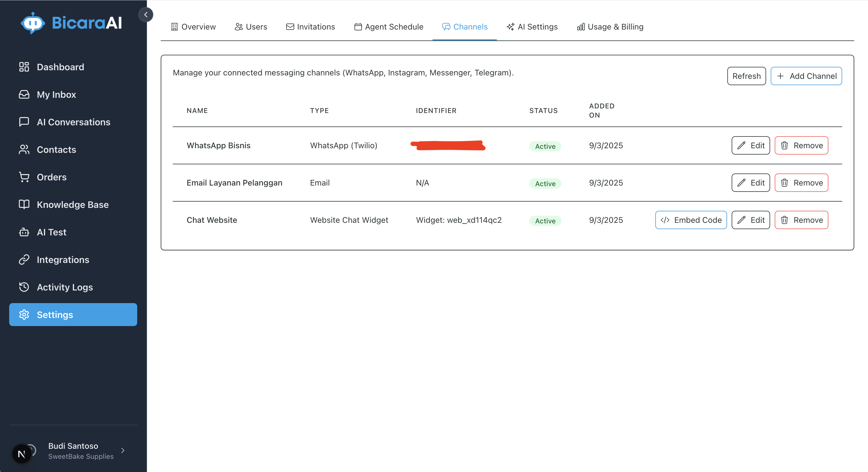The image size is (868, 472).
Task: Open the Contacts section
Action: (56, 149)
